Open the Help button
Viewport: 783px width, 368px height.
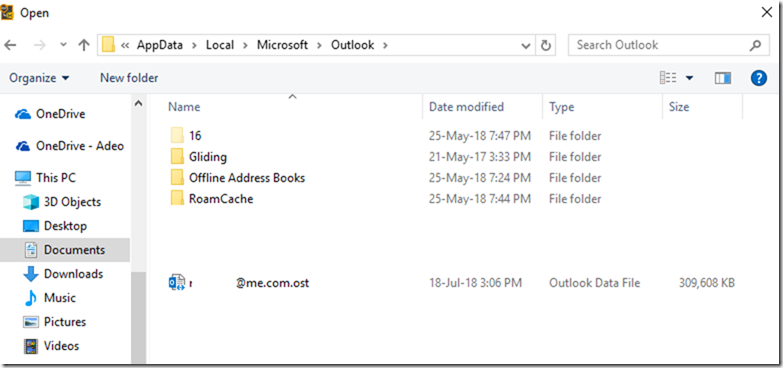759,78
